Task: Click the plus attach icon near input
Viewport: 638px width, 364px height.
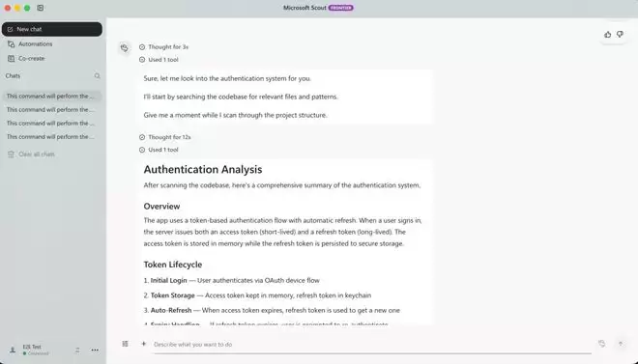Action: pos(143,344)
